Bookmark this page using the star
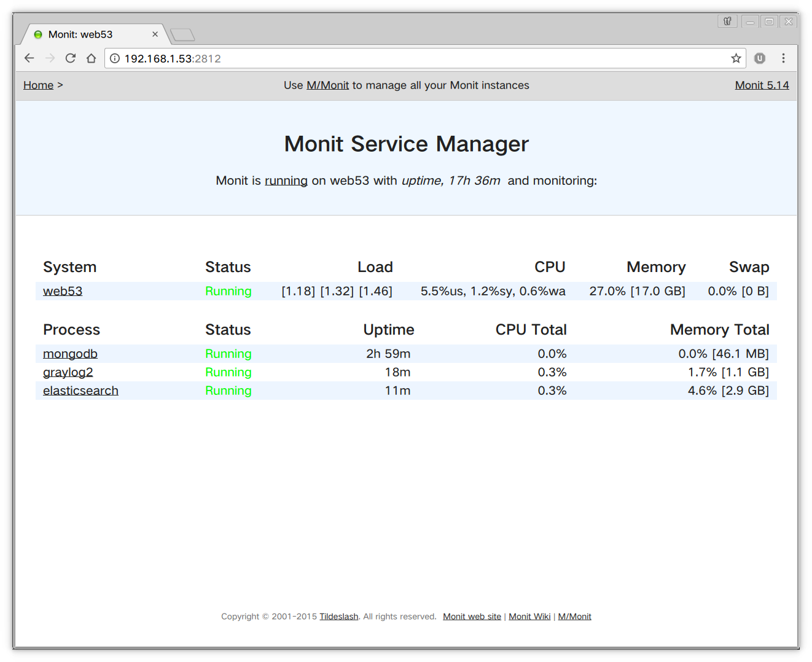The width and height of the screenshot is (812, 662). [x=736, y=58]
